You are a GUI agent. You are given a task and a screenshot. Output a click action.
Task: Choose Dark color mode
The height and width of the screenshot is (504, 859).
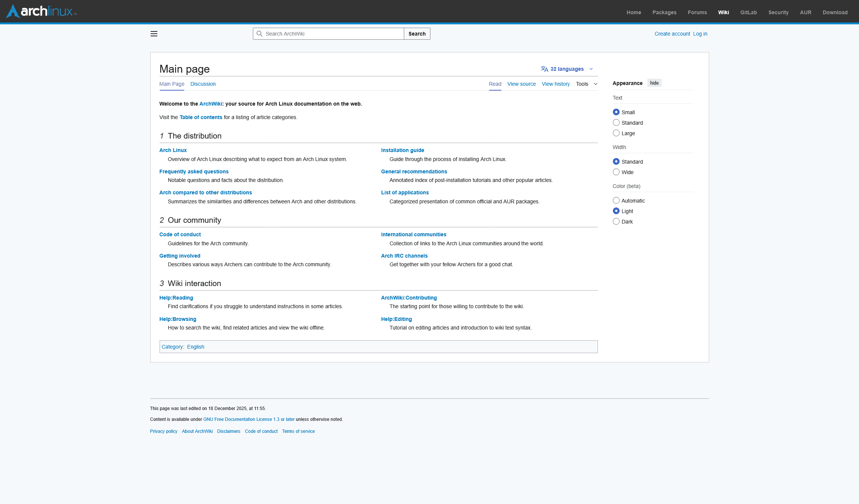[616, 221]
